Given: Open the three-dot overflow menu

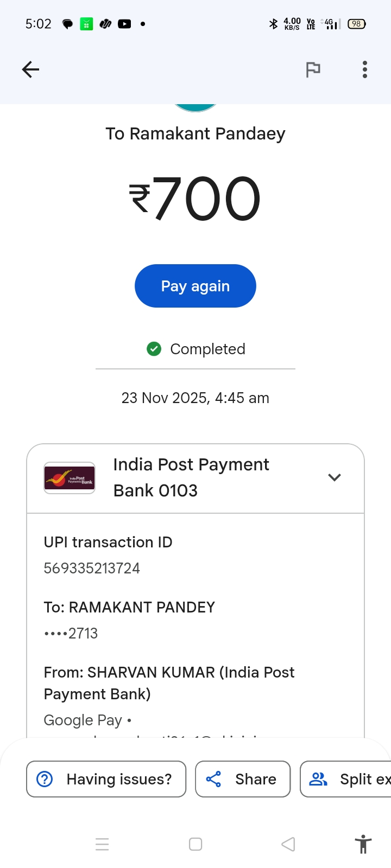Looking at the screenshot, I should coord(365,69).
